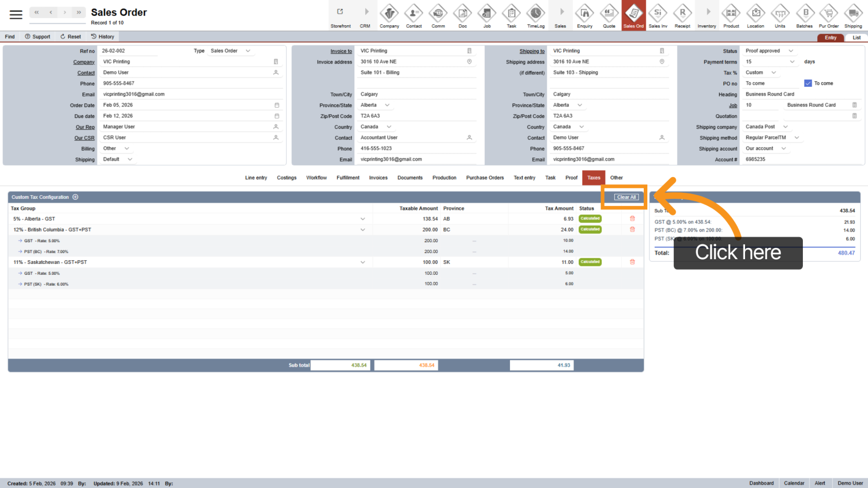The height and width of the screenshot is (488, 868).
Task: Click the Heading input field
Action: pyautogui.click(x=801, y=95)
